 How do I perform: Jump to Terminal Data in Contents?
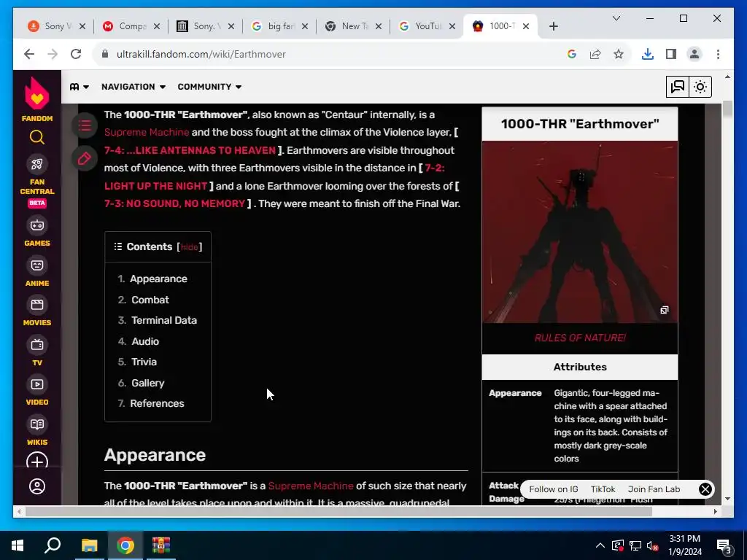(x=164, y=321)
